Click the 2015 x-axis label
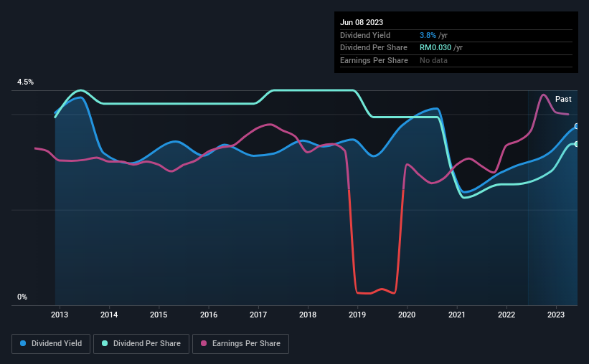This screenshot has height=364, width=589. (159, 315)
